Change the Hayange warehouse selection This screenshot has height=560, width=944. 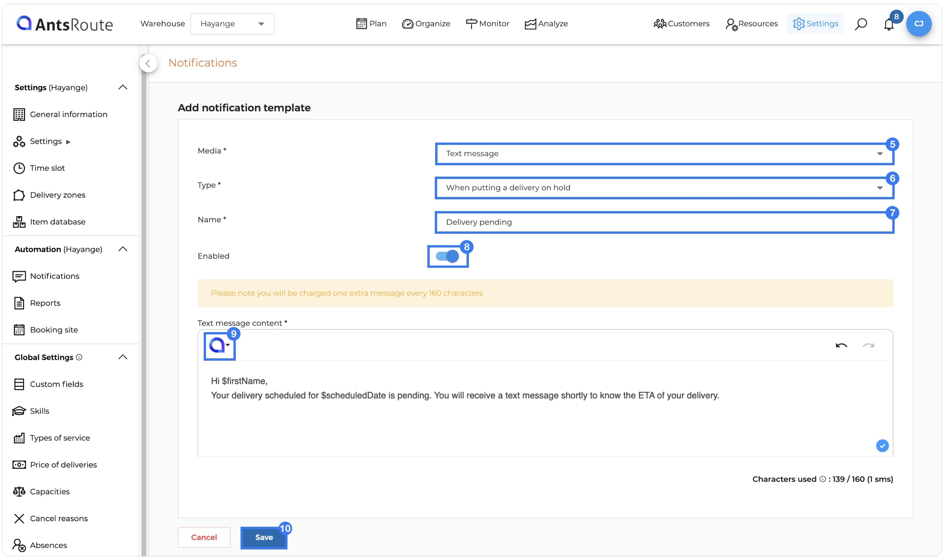coord(232,23)
